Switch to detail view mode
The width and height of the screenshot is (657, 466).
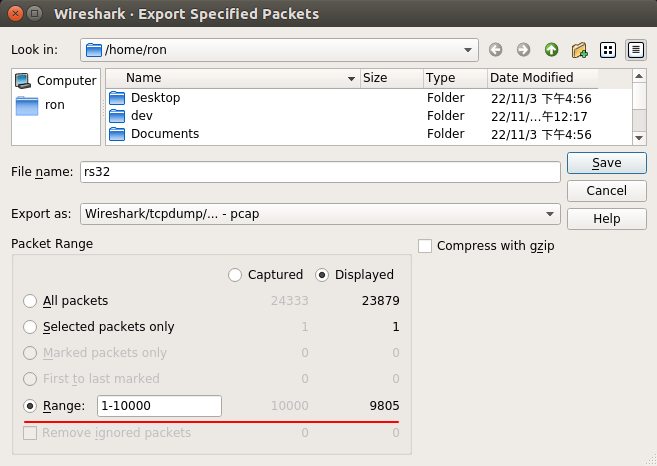[x=636, y=50]
